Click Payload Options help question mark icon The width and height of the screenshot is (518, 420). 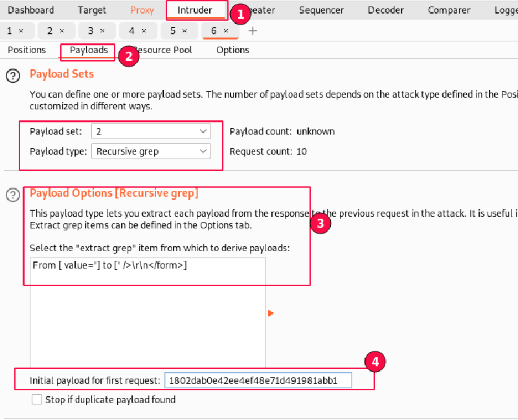click(13, 195)
